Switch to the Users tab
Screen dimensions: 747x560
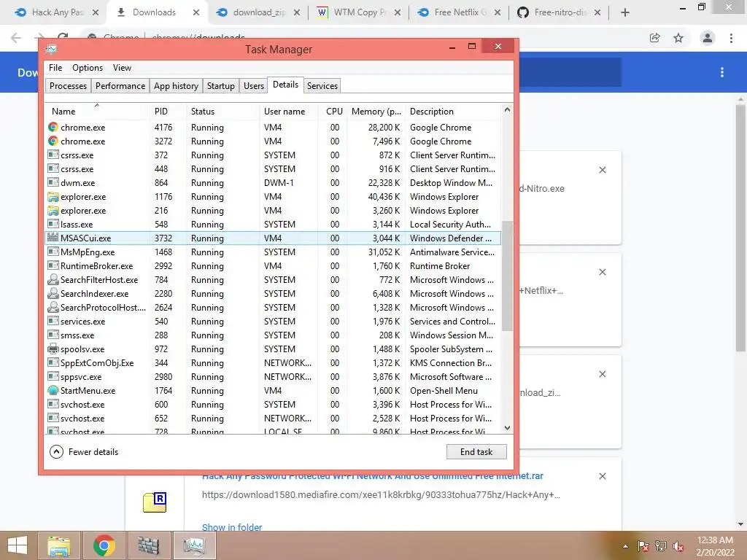[254, 86]
